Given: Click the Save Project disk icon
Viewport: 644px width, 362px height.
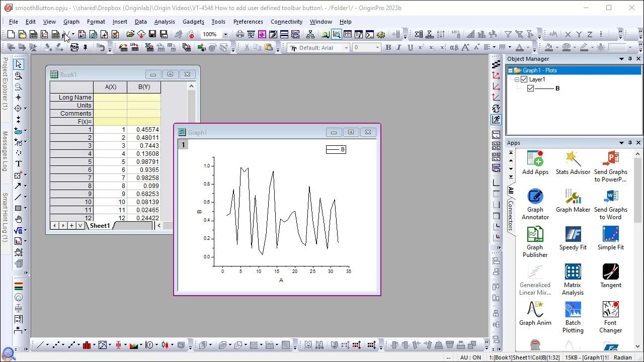Looking at the screenshot, I should [152, 34].
